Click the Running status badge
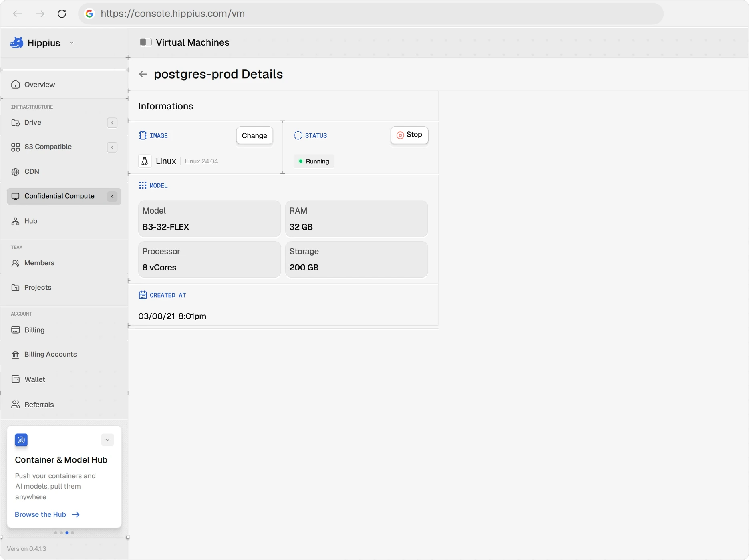Image resolution: width=749 pixels, height=560 pixels. [x=314, y=161]
